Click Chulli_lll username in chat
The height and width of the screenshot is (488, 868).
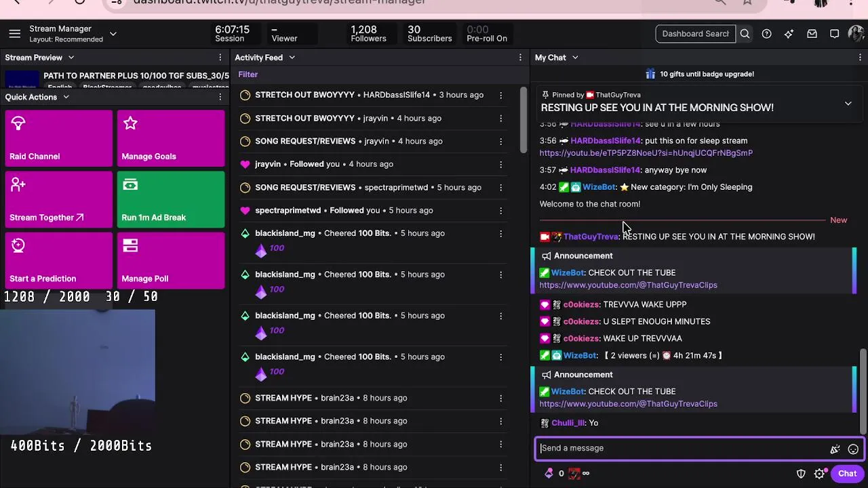(568, 423)
